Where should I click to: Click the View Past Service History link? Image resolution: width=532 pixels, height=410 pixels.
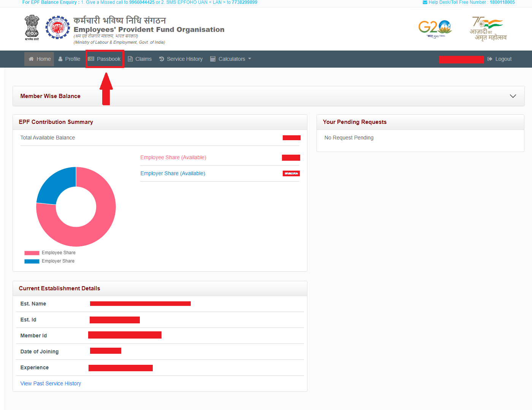tap(51, 383)
